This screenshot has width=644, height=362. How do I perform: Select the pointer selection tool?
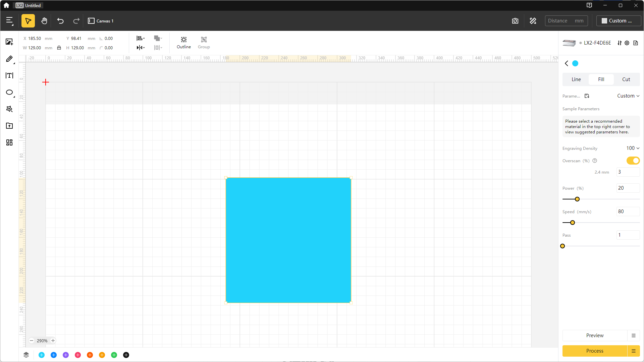tap(28, 21)
